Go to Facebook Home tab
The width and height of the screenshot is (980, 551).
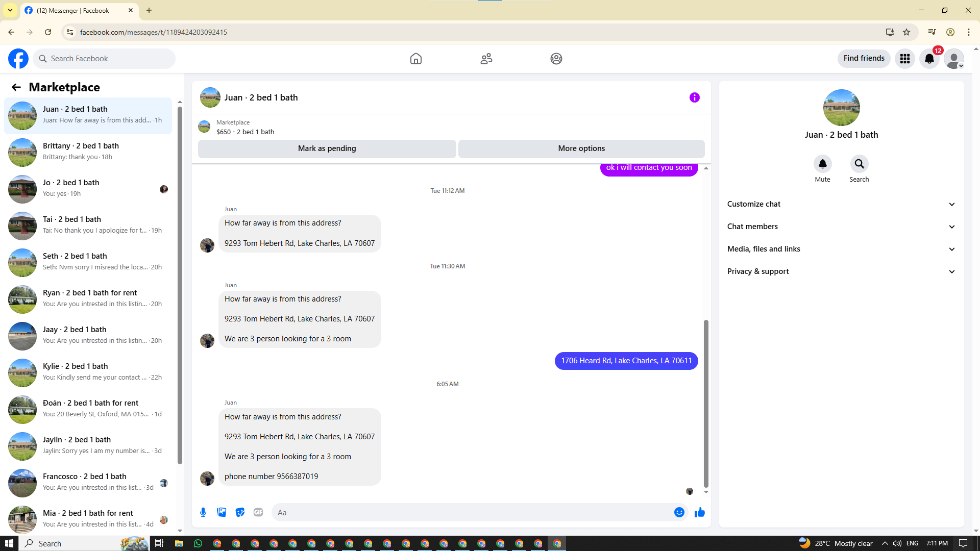[x=415, y=59]
